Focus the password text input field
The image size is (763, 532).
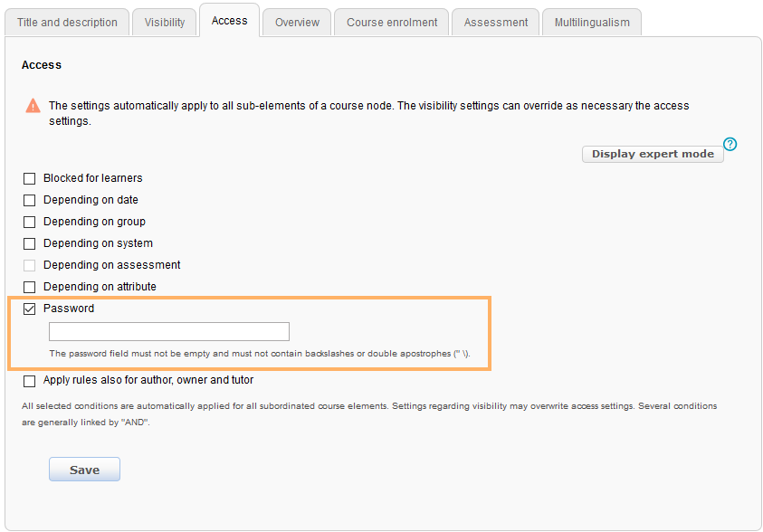pyautogui.click(x=169, y=331)
